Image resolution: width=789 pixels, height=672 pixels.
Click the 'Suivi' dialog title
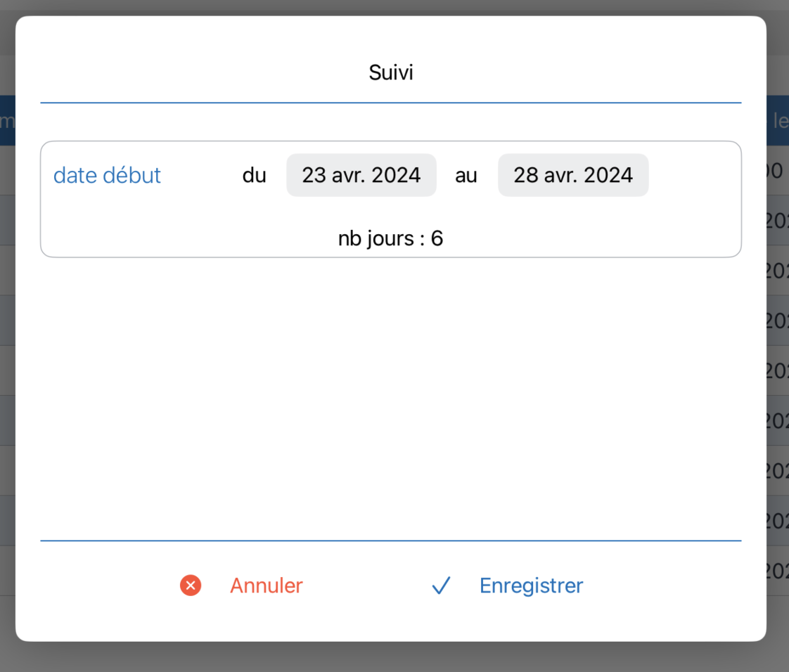(391, 72)
